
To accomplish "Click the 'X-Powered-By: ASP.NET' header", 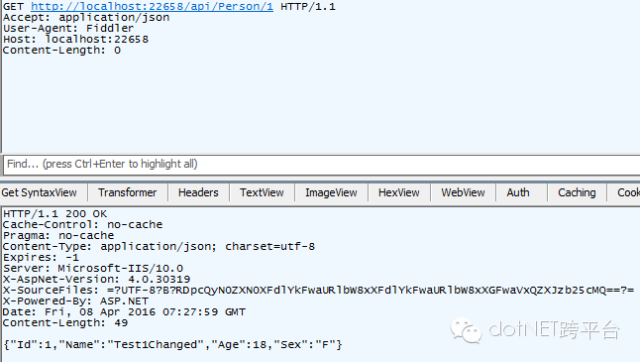I will point(76,302).
